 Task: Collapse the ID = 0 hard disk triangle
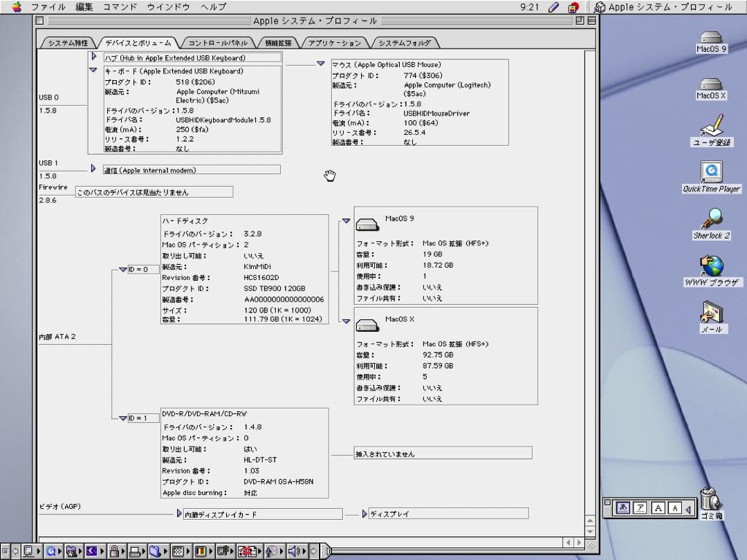(x=122, y=270)
